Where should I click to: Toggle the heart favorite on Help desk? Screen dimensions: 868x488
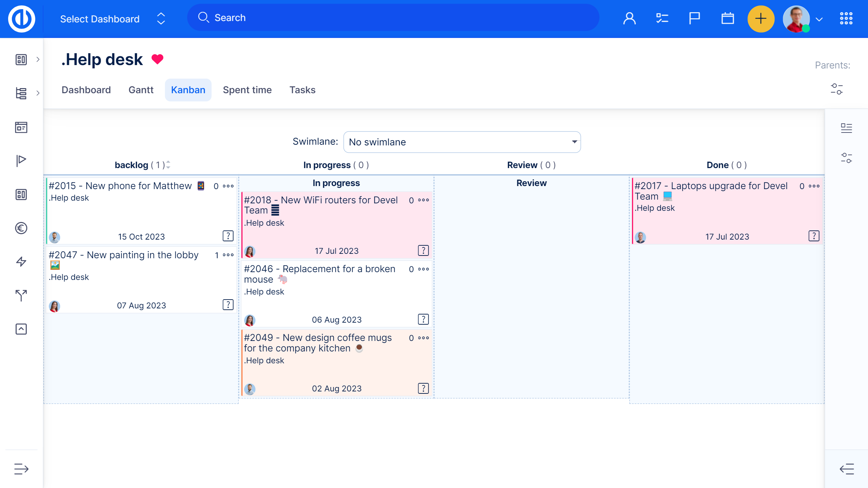click(x=157, y=59)
